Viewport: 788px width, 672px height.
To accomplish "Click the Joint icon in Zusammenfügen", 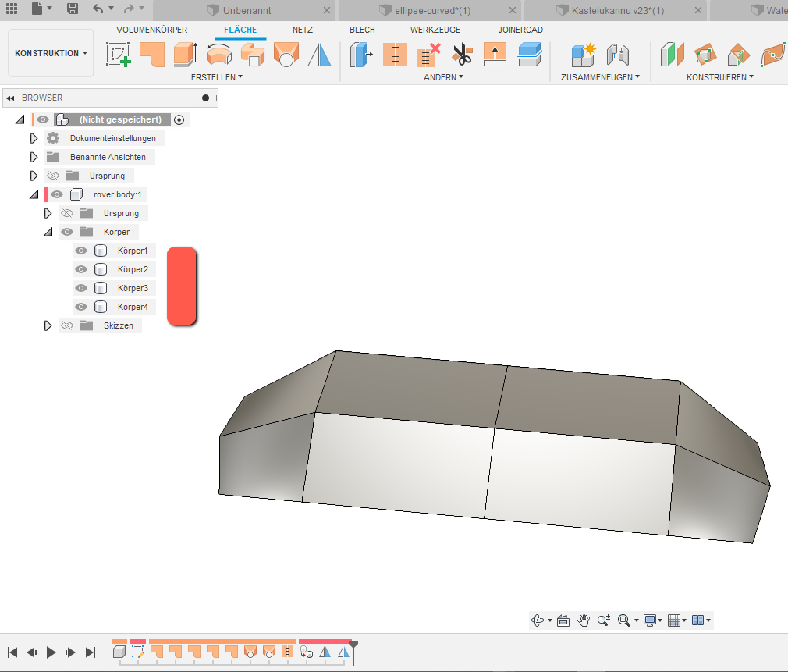I will pyautogui.click(x=618, y=55).
